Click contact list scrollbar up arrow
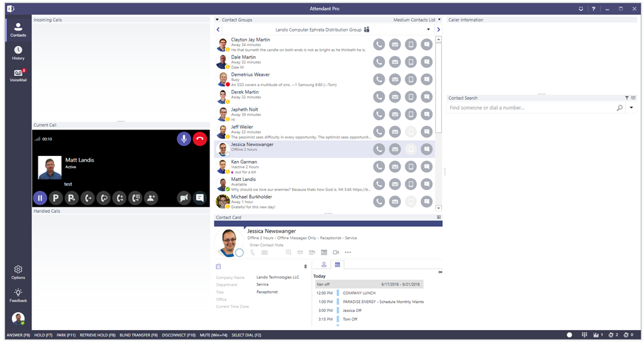 [438, 40]
